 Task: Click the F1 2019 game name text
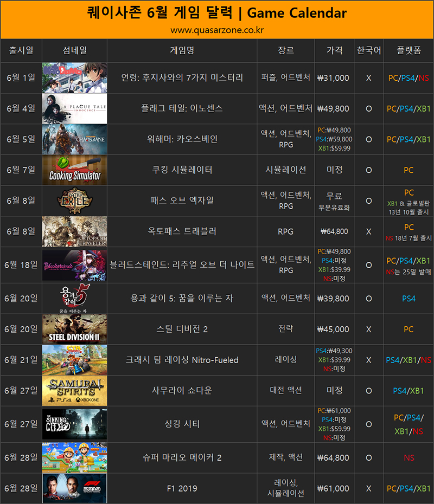[182, 489]
